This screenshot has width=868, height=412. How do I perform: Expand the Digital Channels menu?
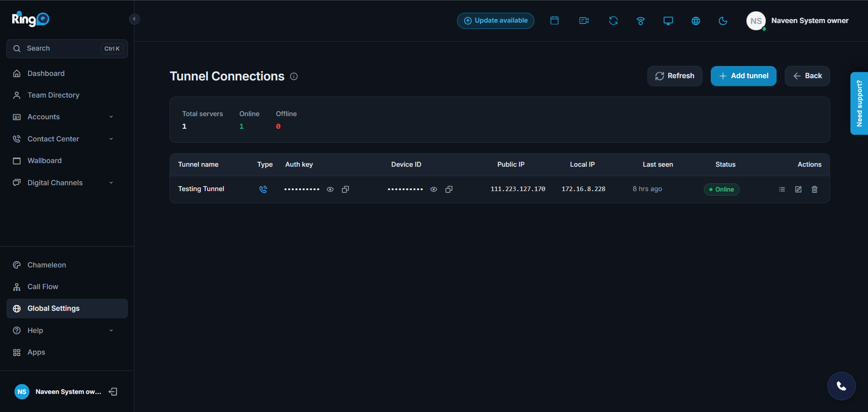point(67,183)
